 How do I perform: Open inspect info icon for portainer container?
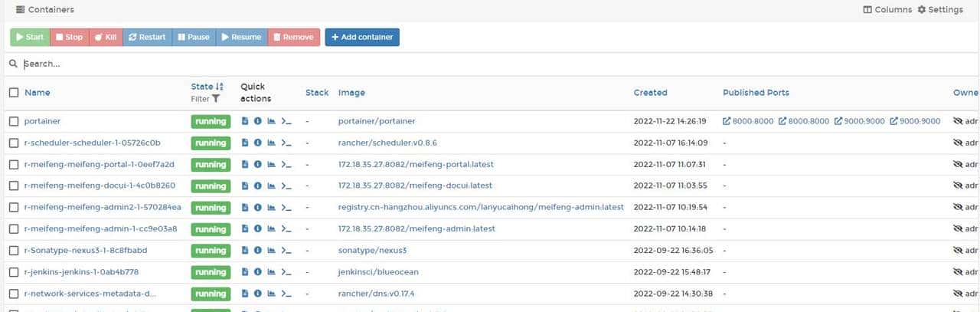point(258,121)
